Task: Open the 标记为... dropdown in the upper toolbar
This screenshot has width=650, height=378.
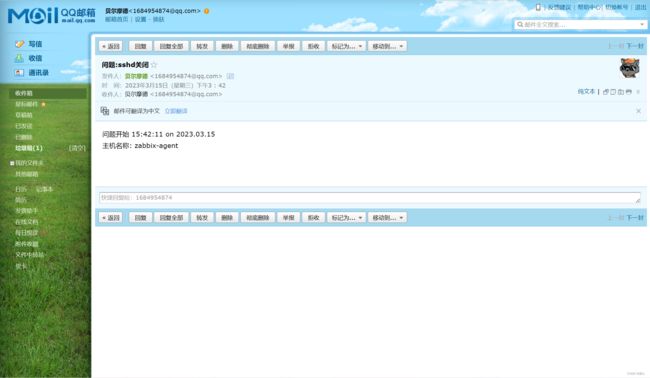Action: tap(346, 46)
